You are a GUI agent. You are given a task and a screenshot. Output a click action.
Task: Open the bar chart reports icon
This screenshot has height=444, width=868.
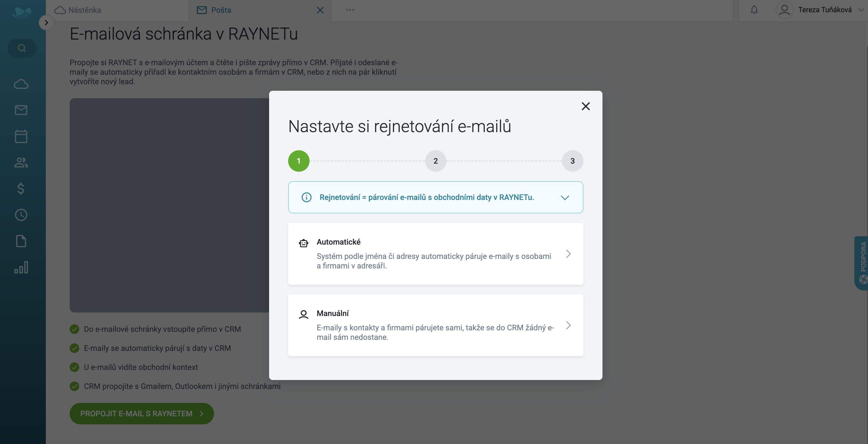coord(21,268)
